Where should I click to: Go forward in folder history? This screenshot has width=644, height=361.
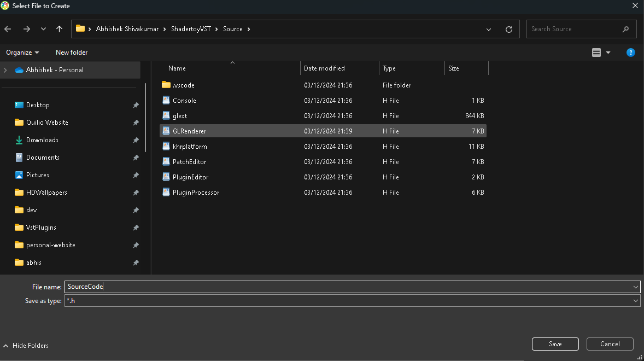tap(27, 29)
